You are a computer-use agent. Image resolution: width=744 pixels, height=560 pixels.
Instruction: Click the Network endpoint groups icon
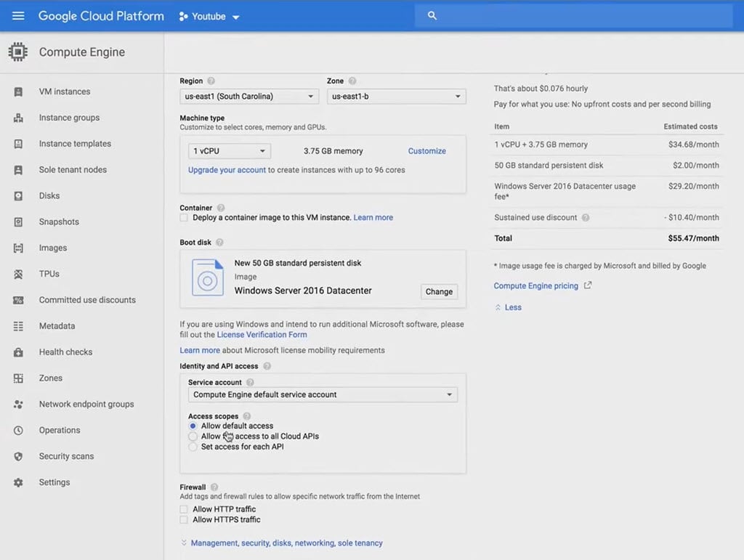click(x=18, y=405)
